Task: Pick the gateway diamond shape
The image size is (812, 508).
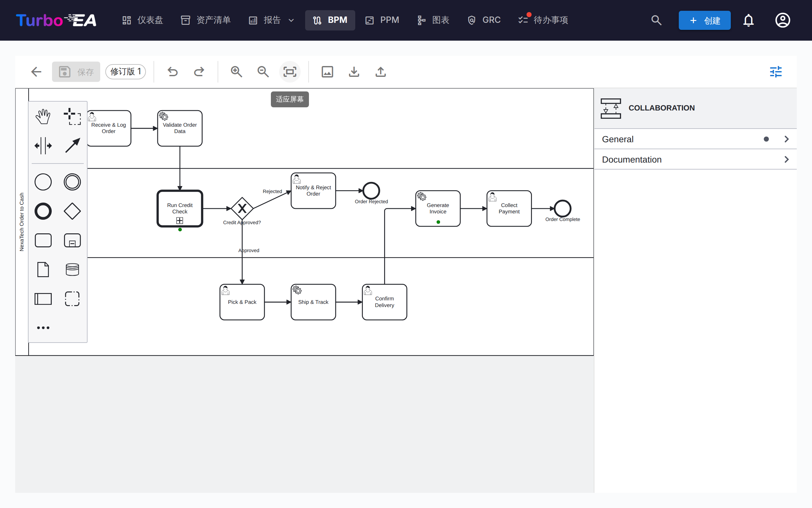Action: (72, 211)
